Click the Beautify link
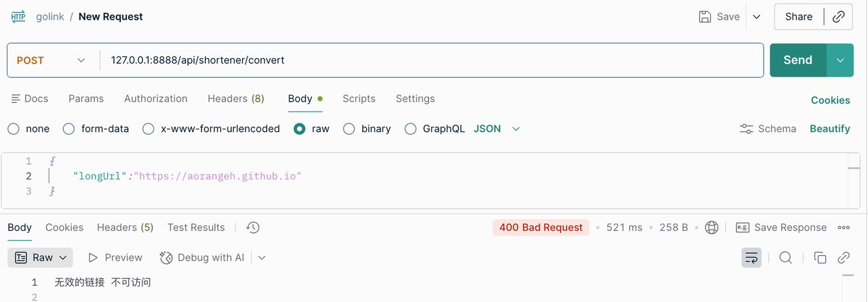The width and height of the screenshot is (868, 302). (830, 129)
